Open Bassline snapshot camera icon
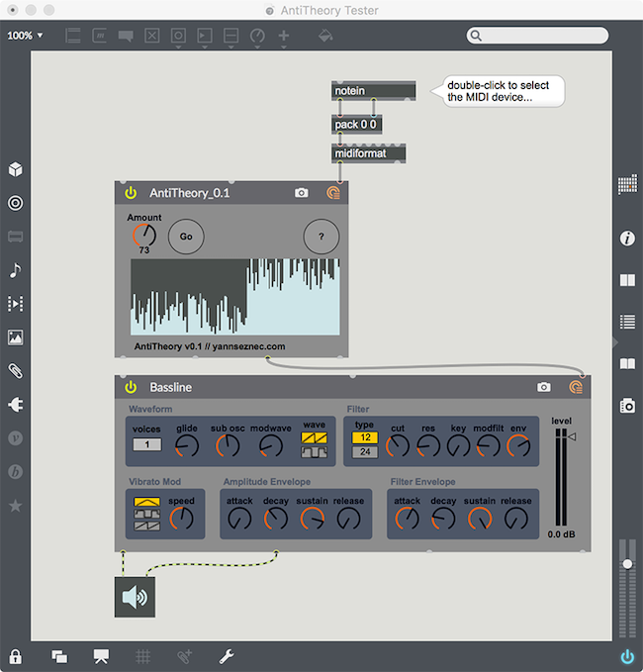Viewport: 643px width, 672px height. [544, 387]
